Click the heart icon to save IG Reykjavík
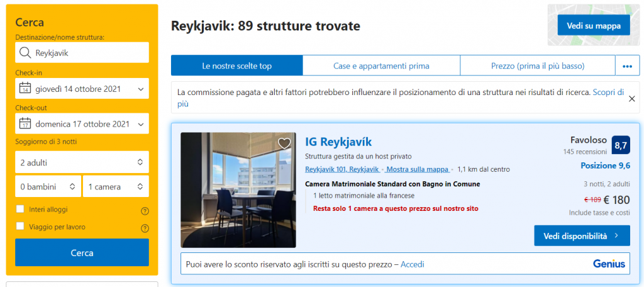 pos(284,143)
